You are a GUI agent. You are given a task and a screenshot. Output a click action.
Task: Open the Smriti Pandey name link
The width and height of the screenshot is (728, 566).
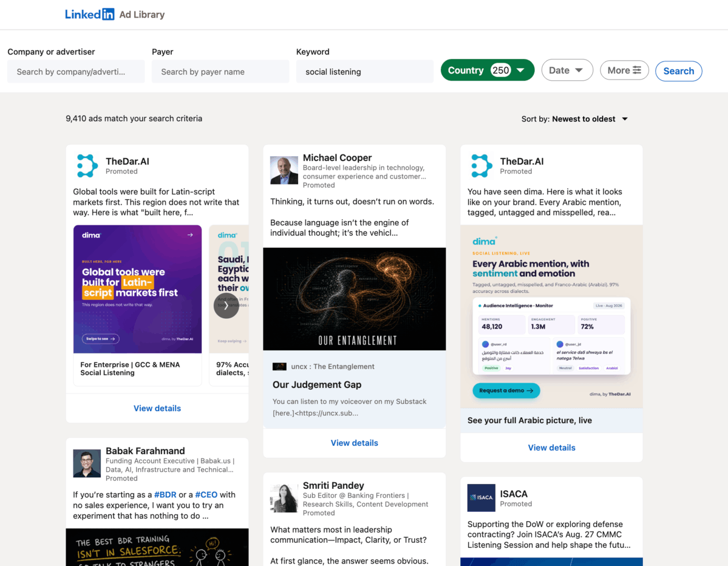tap(333, 486)
